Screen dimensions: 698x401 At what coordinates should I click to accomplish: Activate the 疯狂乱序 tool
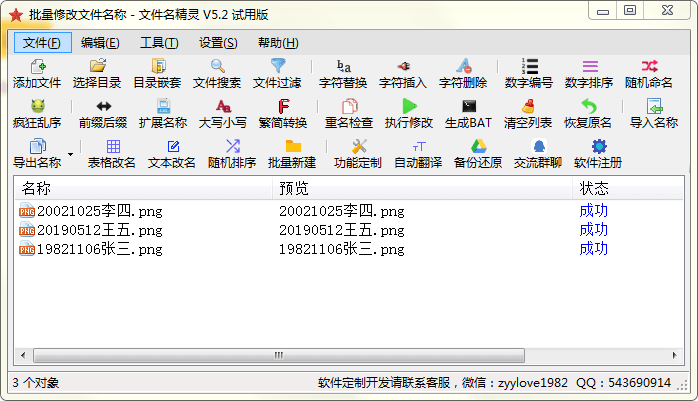click(x=38, y=106)
